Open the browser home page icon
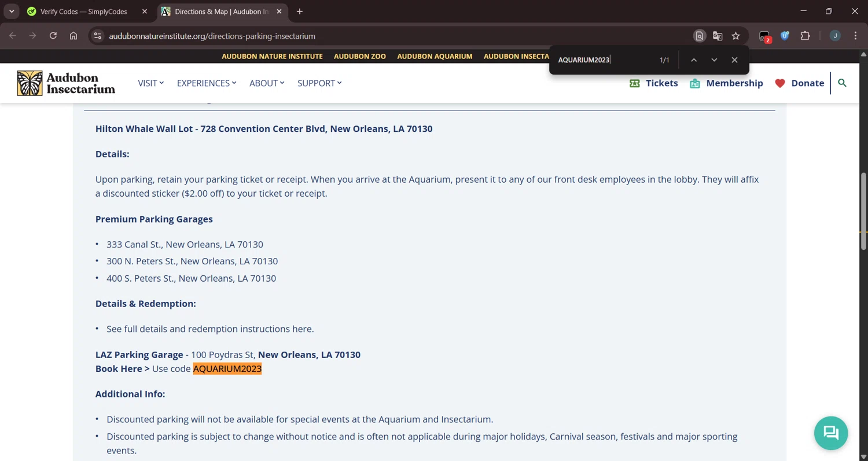868x461 pixels. click(73, 36)
